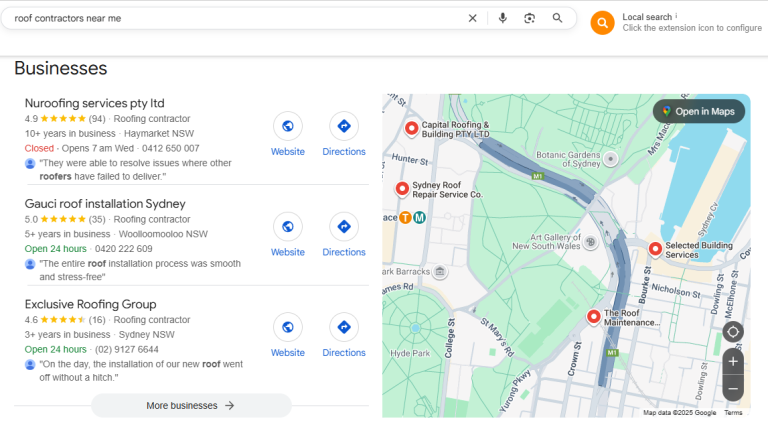The image size is (768, 437).
Task: Clear the search query text
Action: (x=473, y=18)
